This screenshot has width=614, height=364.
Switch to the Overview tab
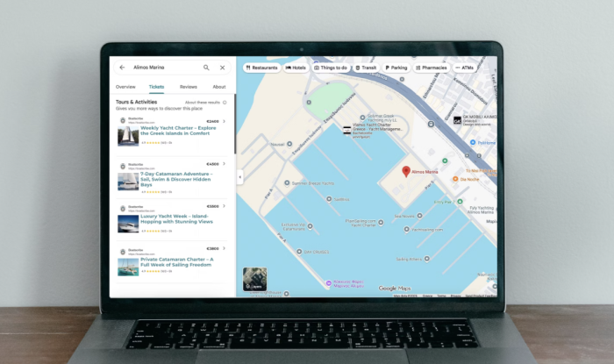[125, 87]
